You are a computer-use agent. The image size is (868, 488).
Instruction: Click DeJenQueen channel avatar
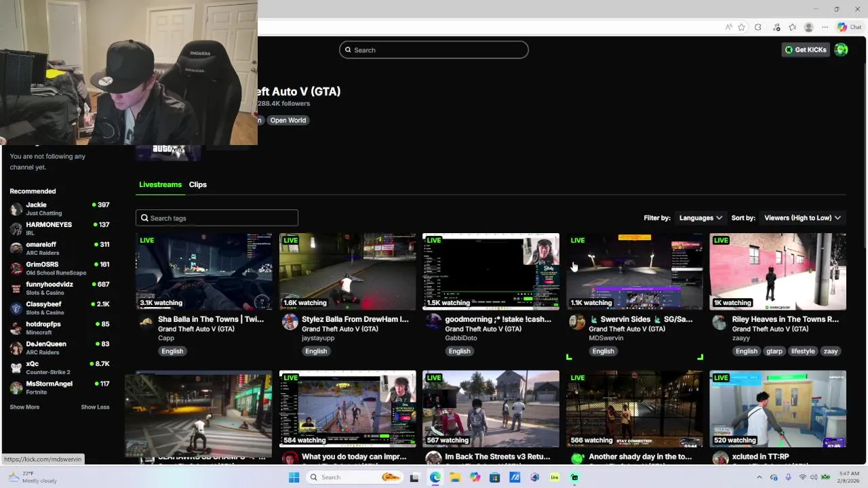click(16, 348)
